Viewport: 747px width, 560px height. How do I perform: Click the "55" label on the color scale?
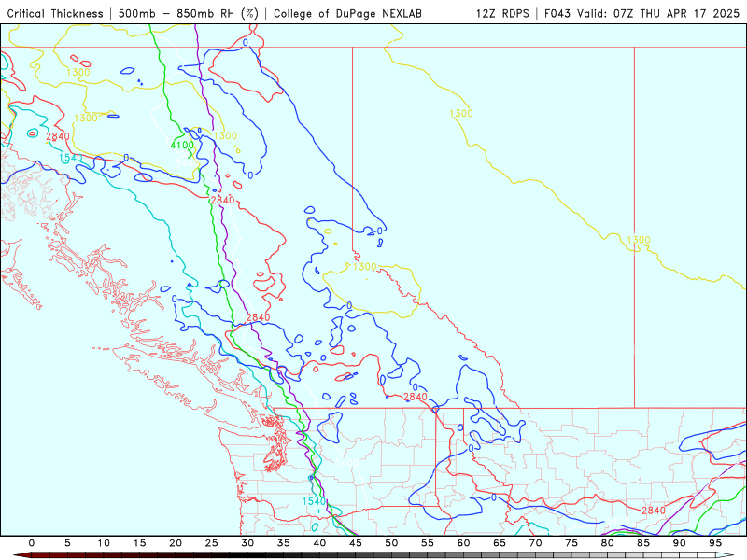point(428,543)
